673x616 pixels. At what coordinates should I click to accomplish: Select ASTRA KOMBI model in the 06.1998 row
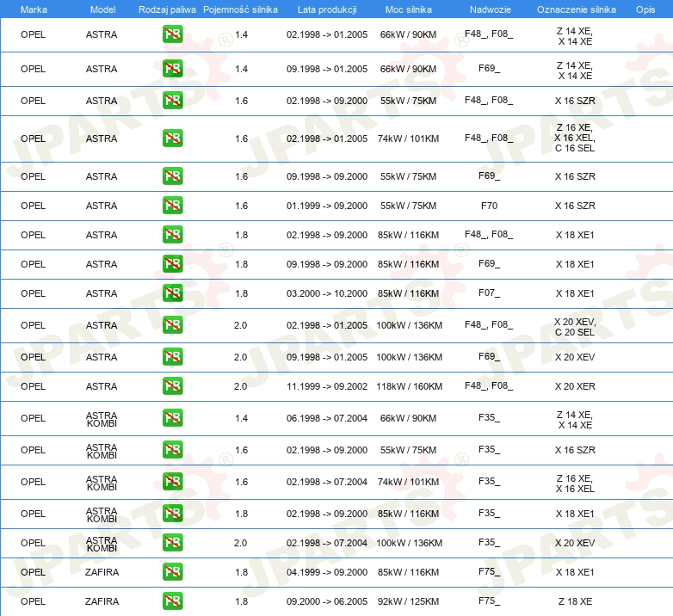pos(102,419)
